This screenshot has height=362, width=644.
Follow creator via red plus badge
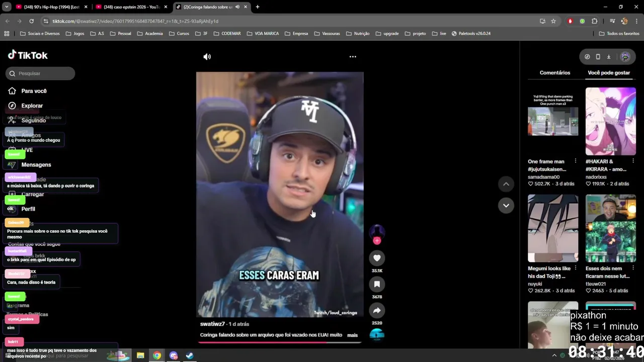click(x=377, y=241)
